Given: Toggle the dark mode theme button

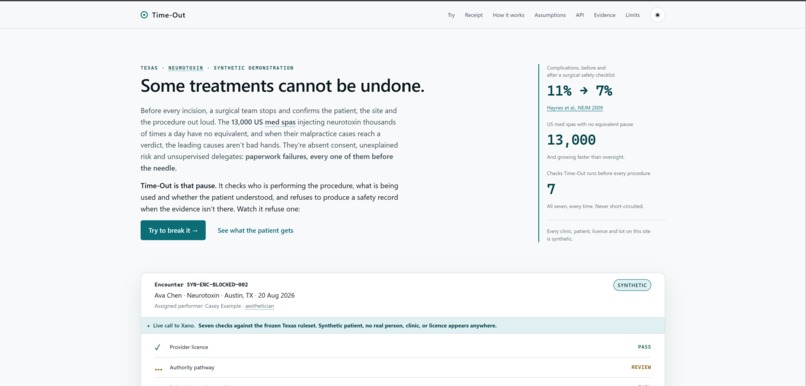Looking at the screenshot, I should [657, 15].
